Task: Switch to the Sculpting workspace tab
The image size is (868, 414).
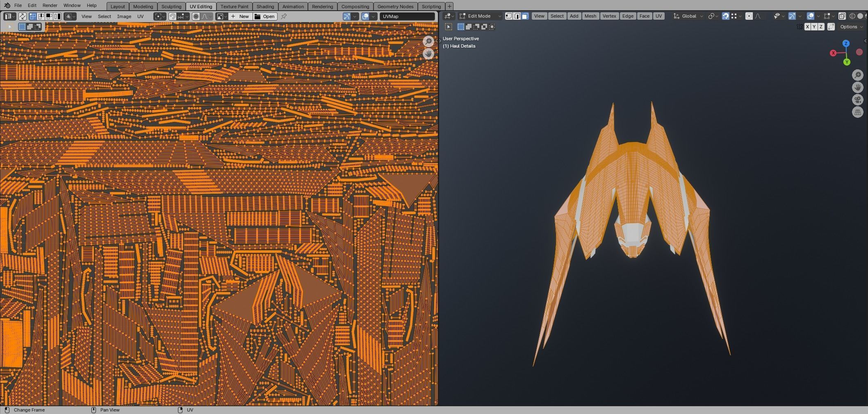Action: point(171,7)
